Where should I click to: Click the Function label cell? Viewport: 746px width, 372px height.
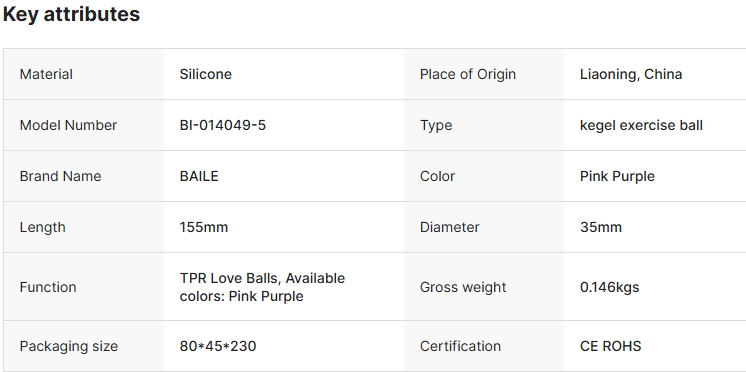(84, 287)
